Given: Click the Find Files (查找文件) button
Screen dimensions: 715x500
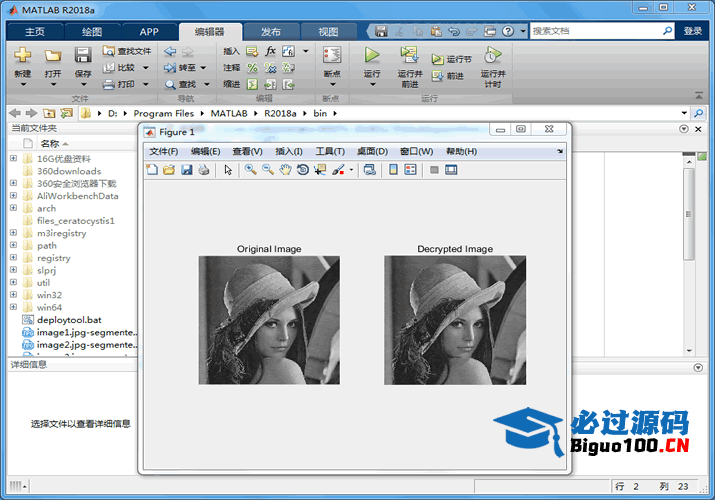Looking at the screenshot, I should [127, 51].
